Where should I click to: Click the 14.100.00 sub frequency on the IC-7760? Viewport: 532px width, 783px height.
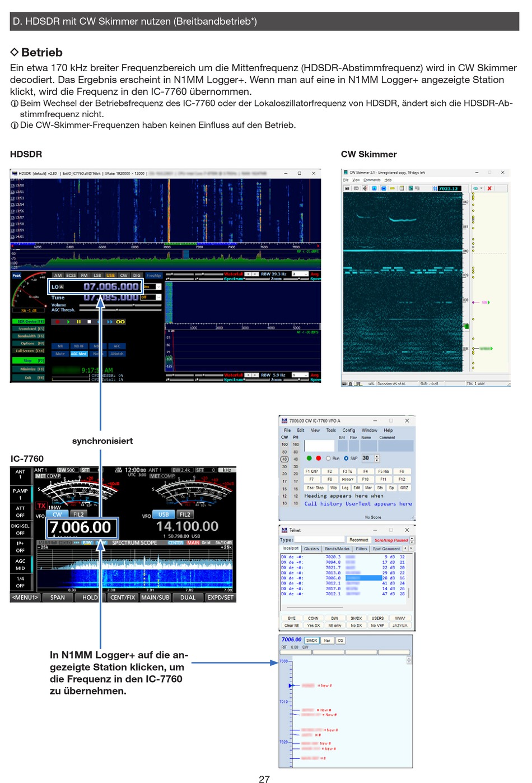pos(188,526)
